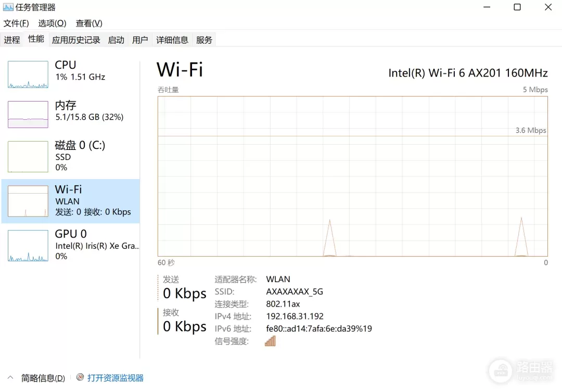Select the 内存 memory graph thumbnail

point(28,114)
